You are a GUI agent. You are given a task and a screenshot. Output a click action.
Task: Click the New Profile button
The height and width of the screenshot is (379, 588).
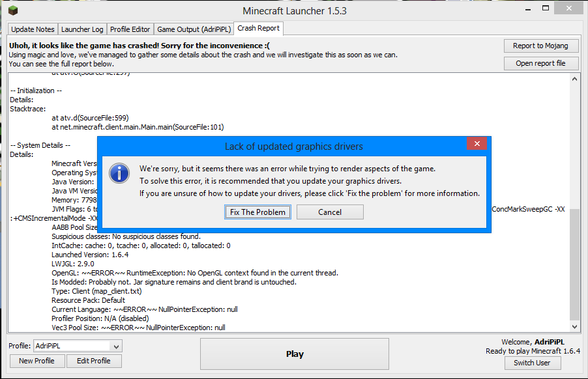tap(37, 361)
